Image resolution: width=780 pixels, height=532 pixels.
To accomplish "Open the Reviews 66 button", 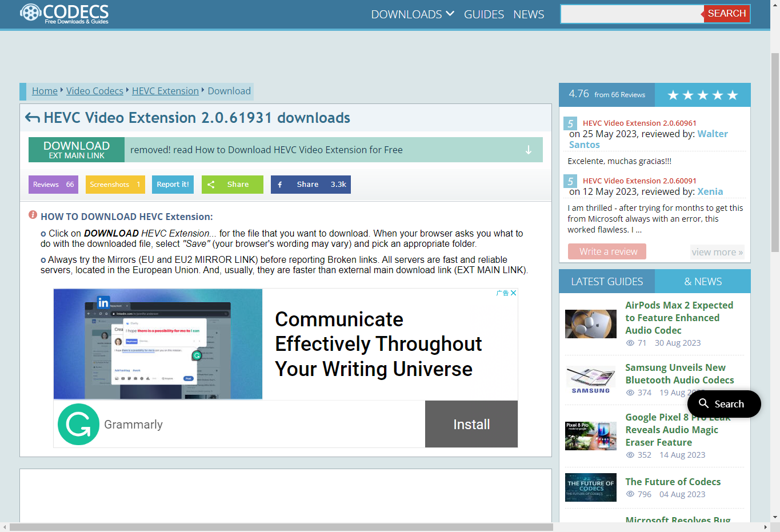I will [53, 185].
